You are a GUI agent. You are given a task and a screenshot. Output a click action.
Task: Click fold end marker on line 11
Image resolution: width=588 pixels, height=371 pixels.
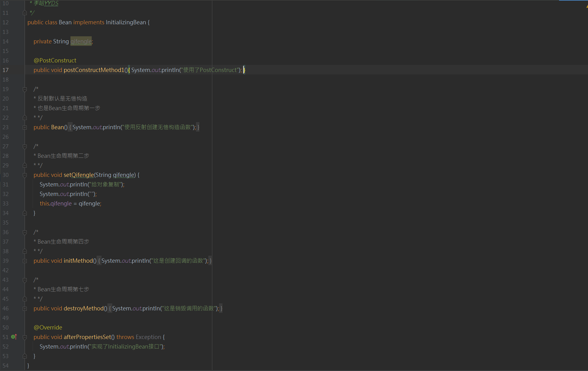(25, 13)
